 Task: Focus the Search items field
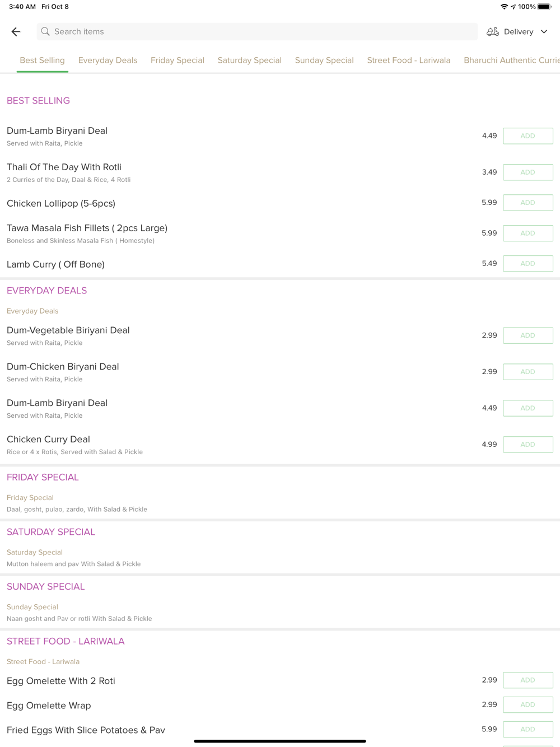click(x=257, y=32)
